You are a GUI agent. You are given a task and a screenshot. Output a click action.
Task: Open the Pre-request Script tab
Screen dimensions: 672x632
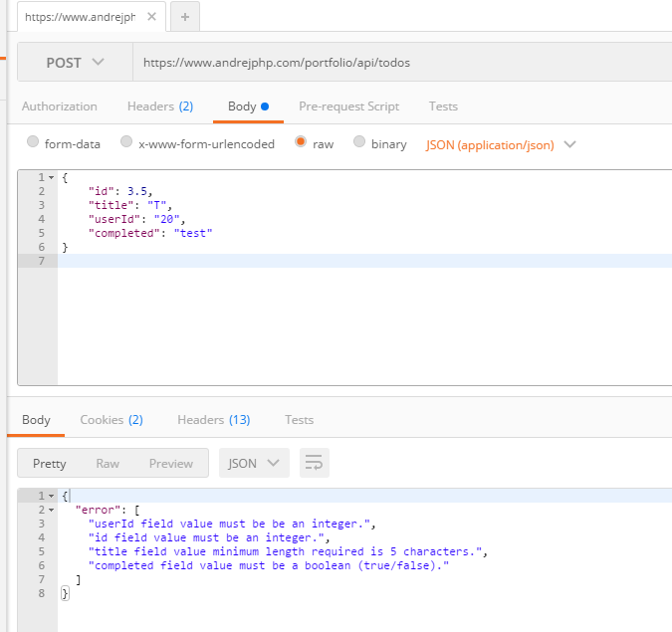point(348,106)
